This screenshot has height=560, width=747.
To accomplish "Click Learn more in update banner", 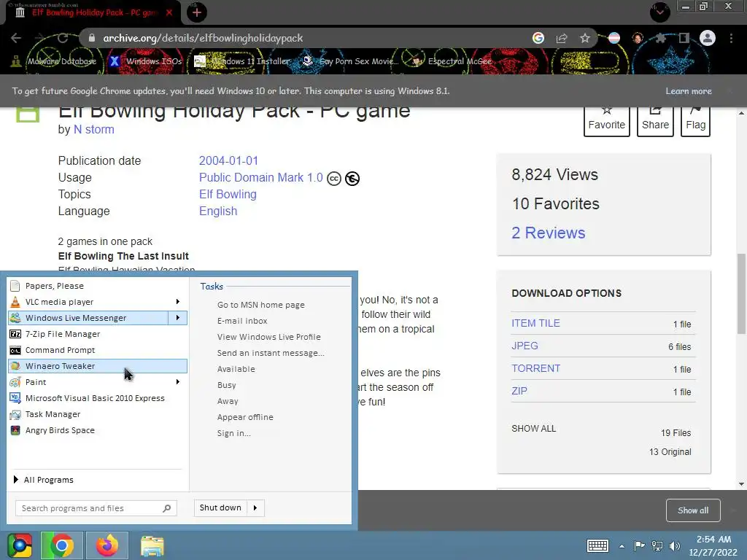I will click(689, 91).
